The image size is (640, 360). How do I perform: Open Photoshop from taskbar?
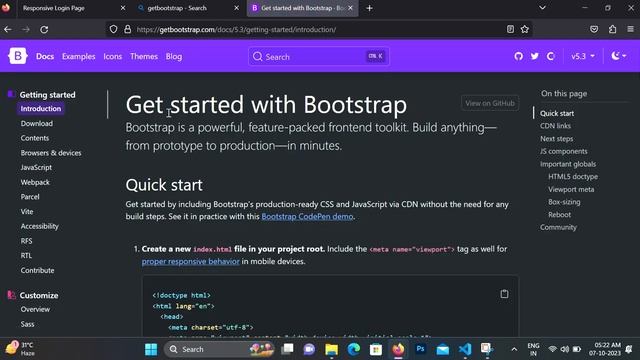[420, 349]
